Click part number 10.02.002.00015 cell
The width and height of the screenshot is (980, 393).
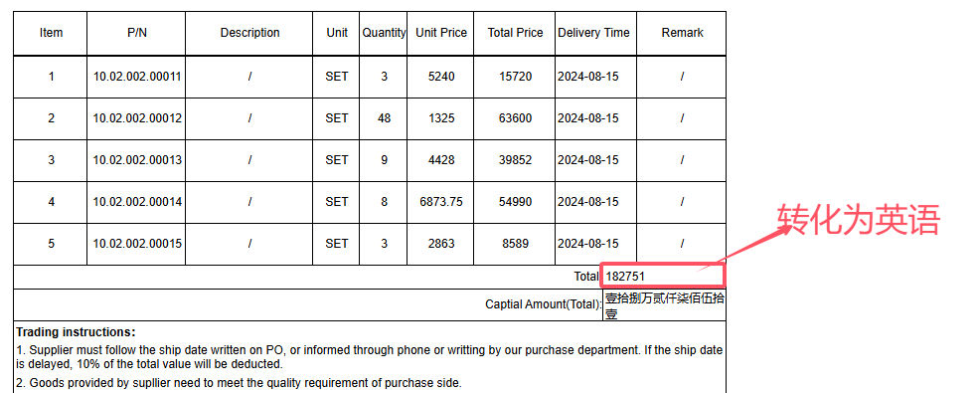136,244
